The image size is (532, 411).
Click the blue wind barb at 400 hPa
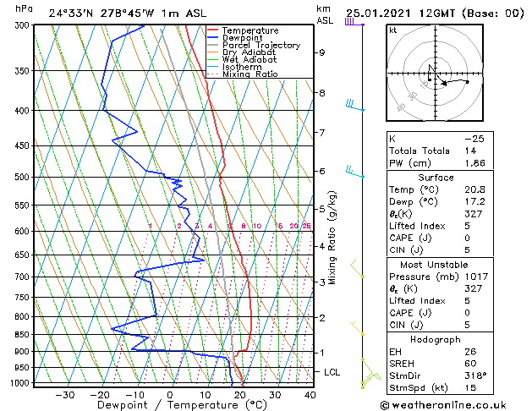(355, 105)
